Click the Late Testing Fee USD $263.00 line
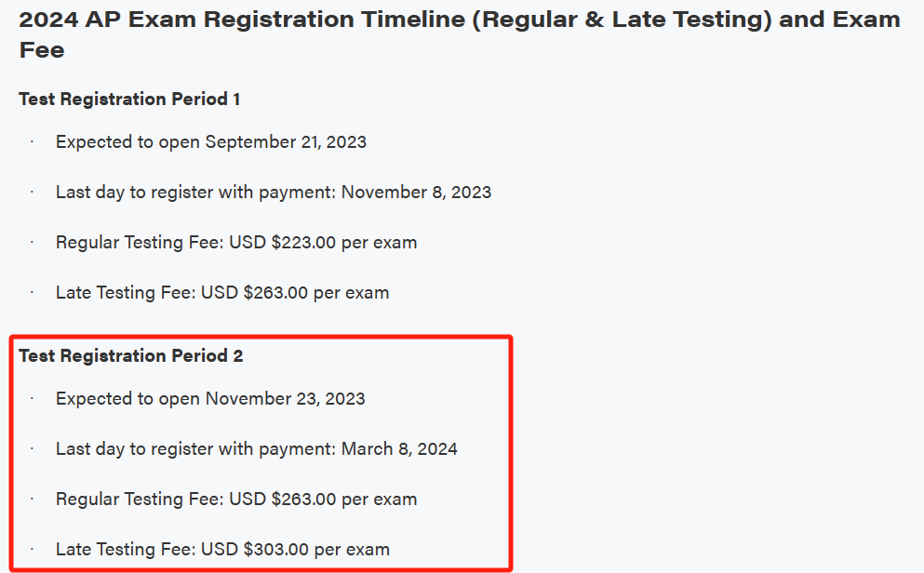Image resolution: width=924 pixels, height=573 pixels. point(222,293)
